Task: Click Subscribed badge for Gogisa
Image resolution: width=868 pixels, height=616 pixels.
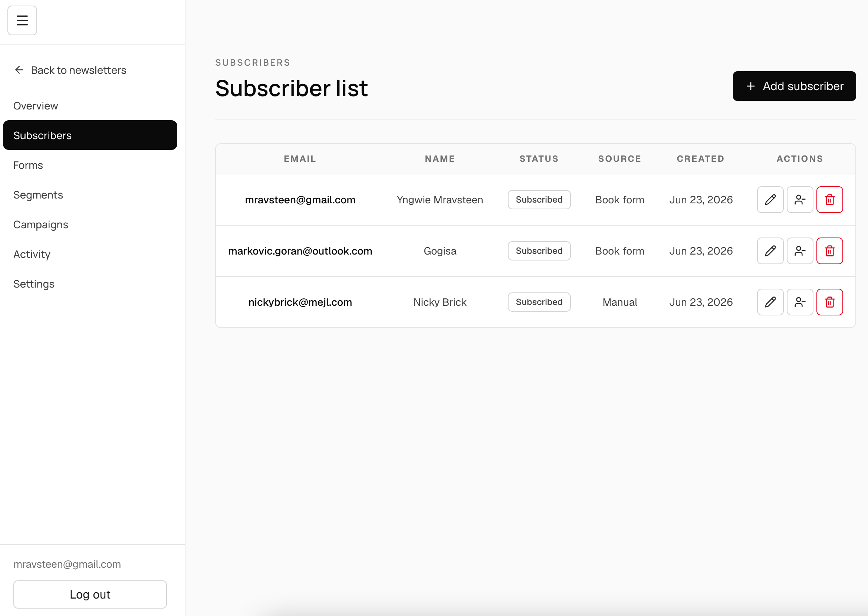Action: [x=539, y=251]
